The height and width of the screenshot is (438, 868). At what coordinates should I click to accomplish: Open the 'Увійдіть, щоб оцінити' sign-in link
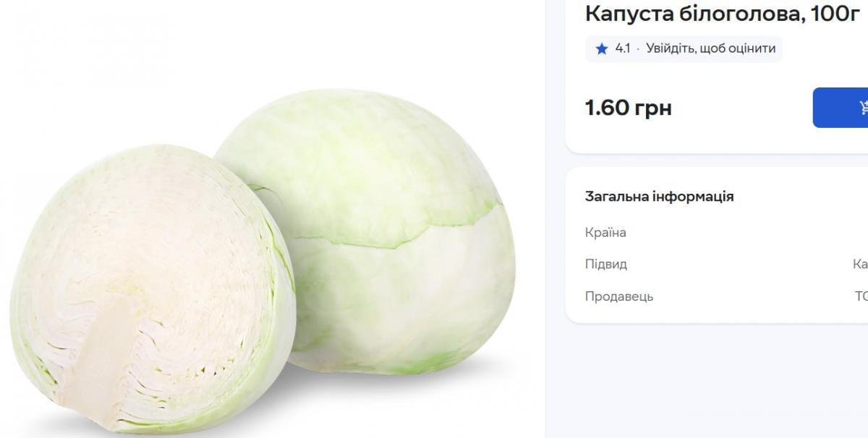point(710,49)
